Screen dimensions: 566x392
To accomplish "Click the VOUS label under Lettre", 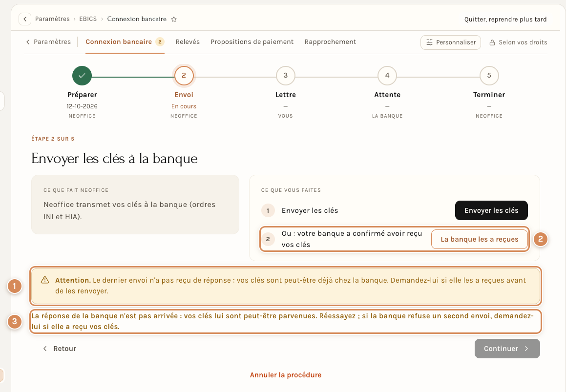I will pos(286,116).
